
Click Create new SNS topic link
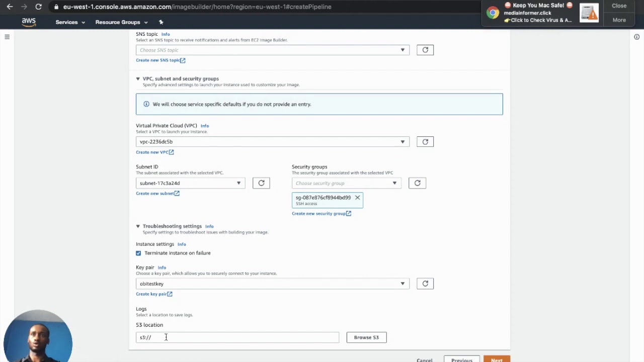coord(160,60)
